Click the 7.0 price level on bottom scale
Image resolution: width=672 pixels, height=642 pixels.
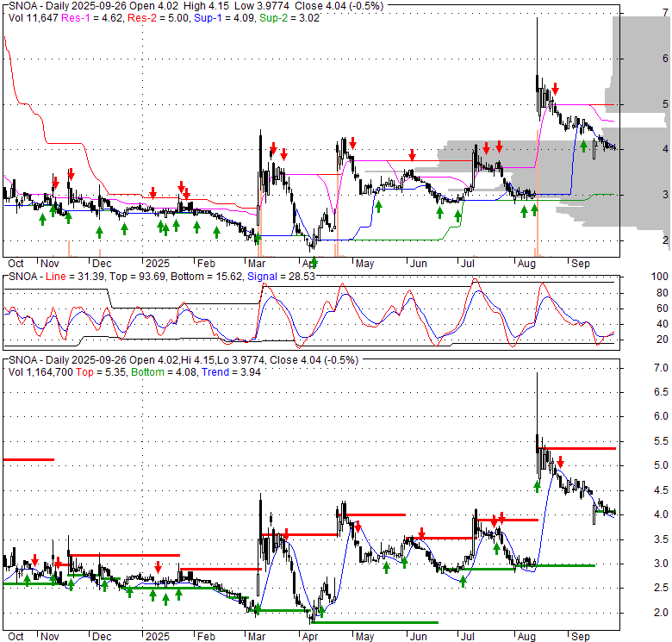point(661,368)
